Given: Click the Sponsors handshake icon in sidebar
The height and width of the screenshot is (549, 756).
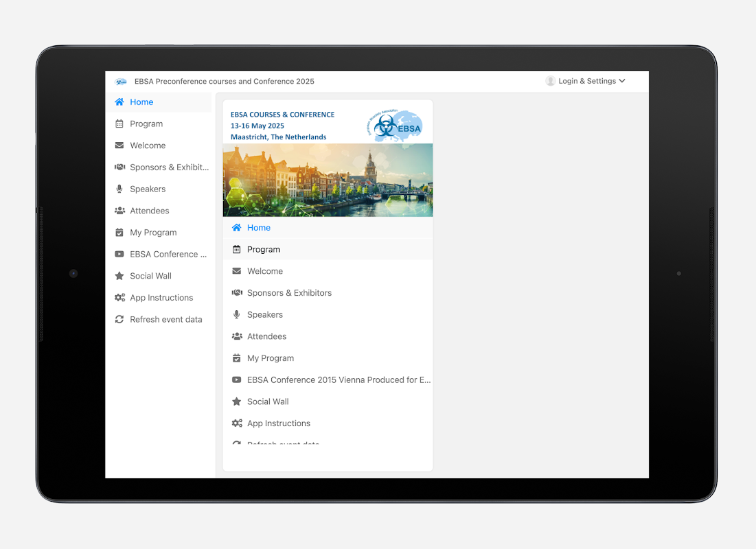Looking at the screenshot, I should pos(119,167).
